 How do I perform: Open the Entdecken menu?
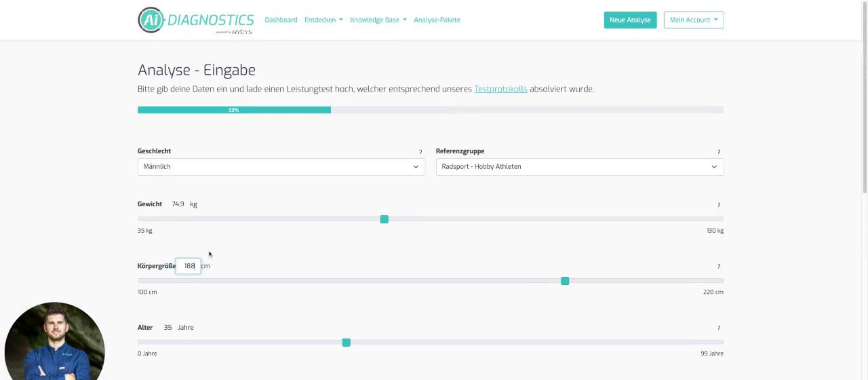[323, 20]
